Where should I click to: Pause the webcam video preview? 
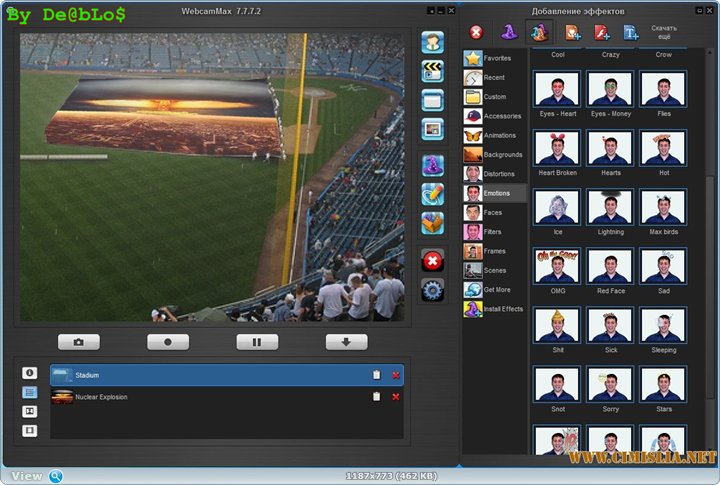coord(257,342)
